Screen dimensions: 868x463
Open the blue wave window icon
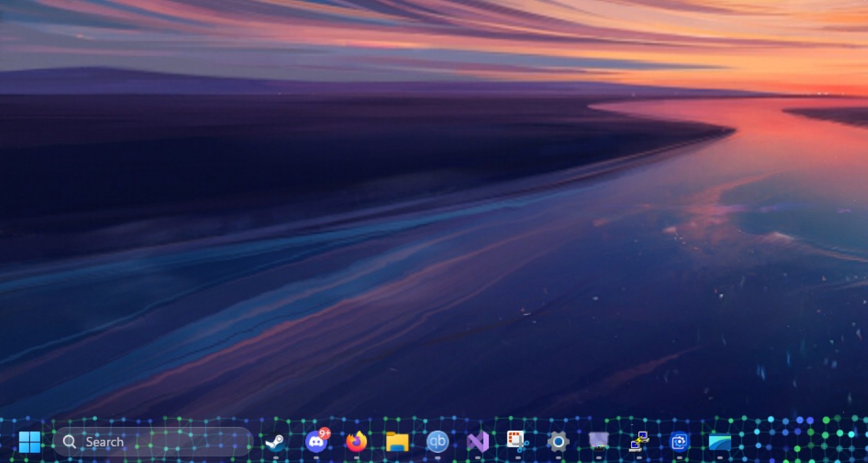point(720,442)
